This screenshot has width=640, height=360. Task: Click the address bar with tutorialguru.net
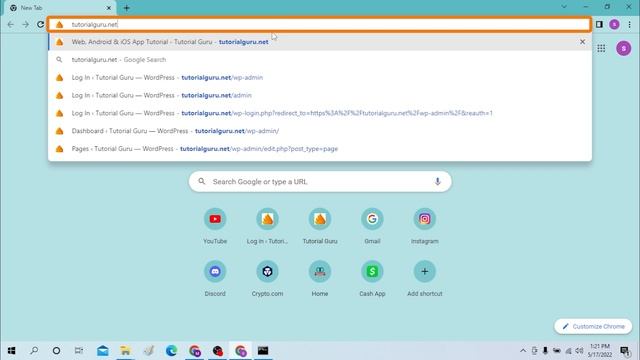coord(320,24)
